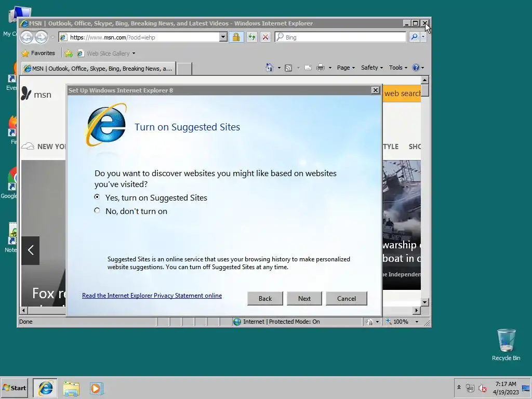The height and width of the screenshot is (399, 532).
Task: Open Windows Explorer folder on taskbar
Action: (x=71, y=388)
